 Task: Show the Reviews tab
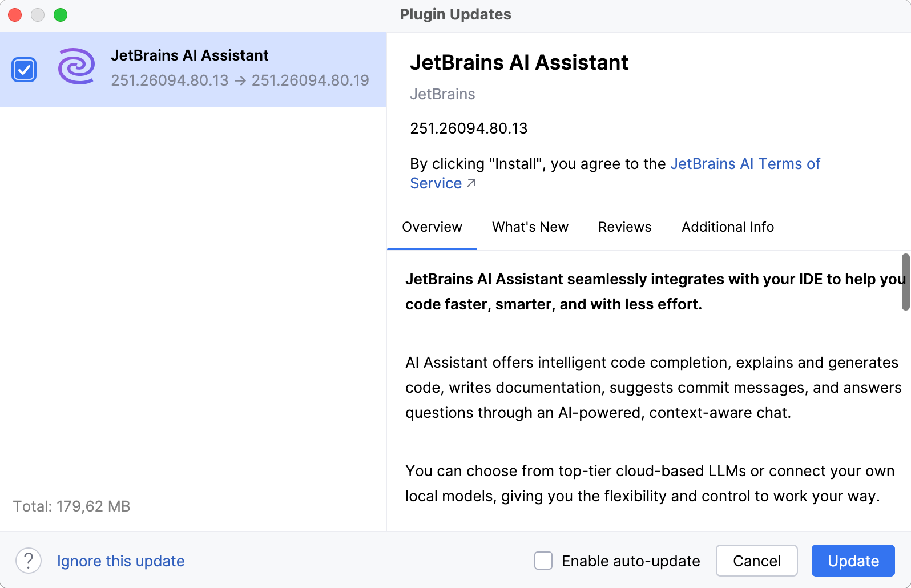(x=624, y=227)
